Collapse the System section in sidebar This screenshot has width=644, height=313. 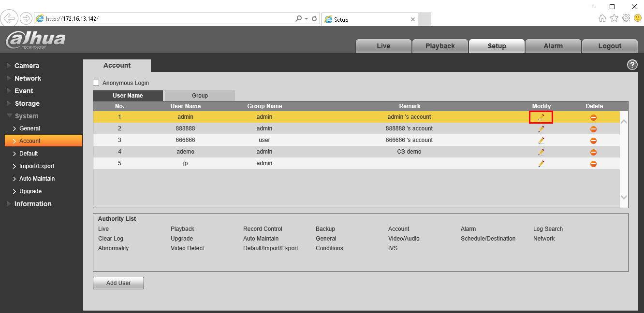[x=26, y=116]
